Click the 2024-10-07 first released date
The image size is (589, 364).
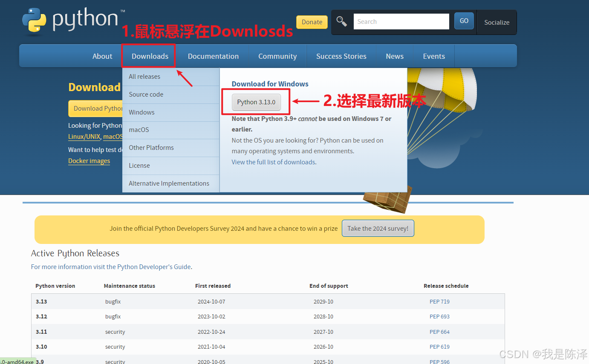pyautogui.click(x=211, y=301)
